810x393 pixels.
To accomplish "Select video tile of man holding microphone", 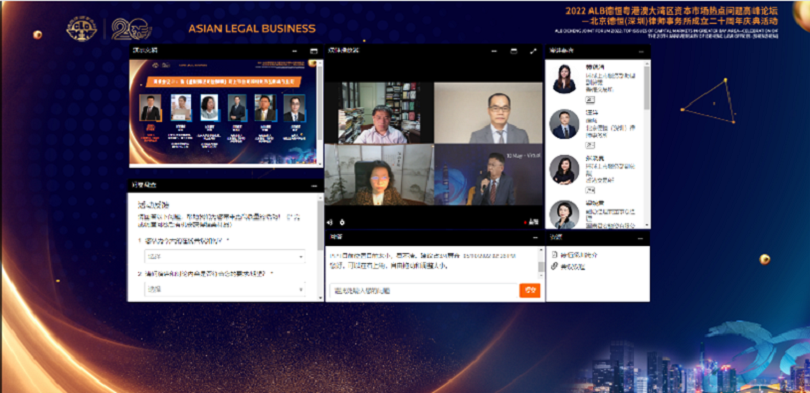I will click(489, 175).
